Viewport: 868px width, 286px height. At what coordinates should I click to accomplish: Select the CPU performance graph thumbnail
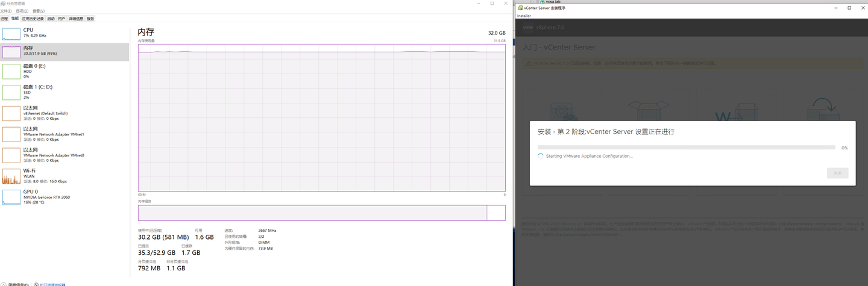point(11,33)
